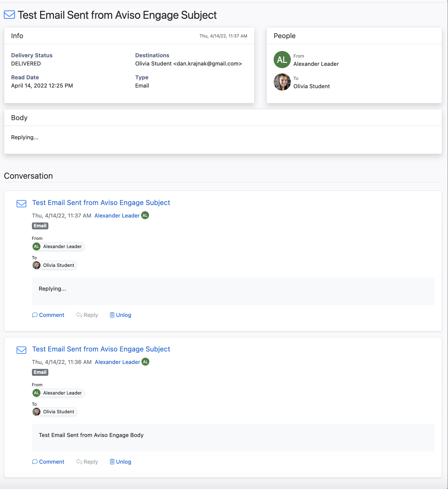Click Olivia Student's photo in the People panel
The height and width of the screenshot is (489, 448).
(282, 82)
